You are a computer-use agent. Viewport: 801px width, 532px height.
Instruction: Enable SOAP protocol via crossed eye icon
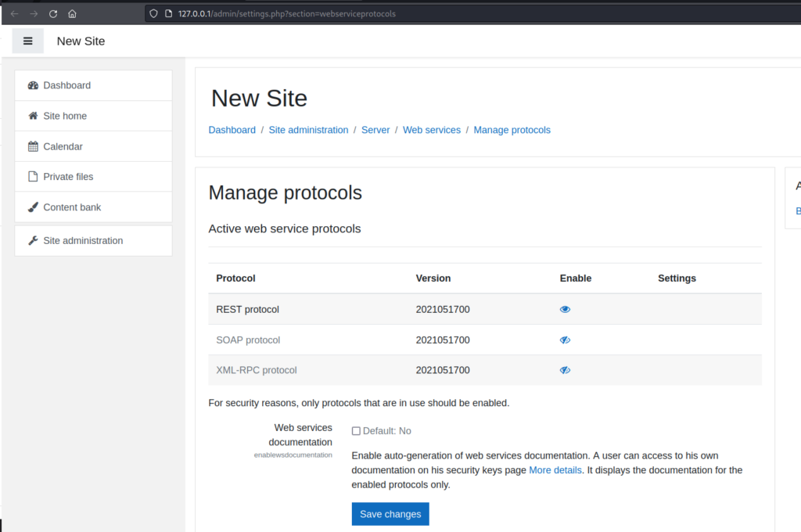(565, 340)
